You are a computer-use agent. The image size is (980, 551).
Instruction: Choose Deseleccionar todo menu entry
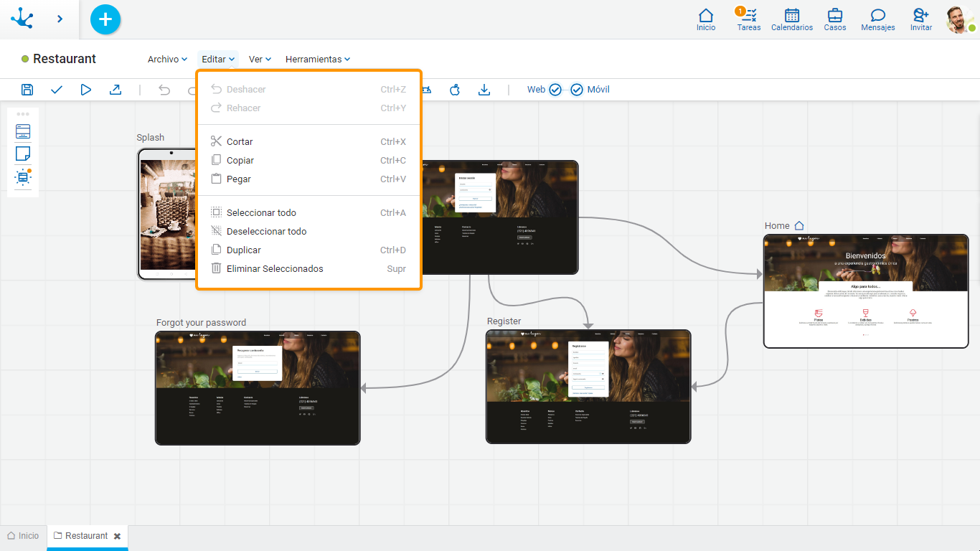click(x=308, y=232)
